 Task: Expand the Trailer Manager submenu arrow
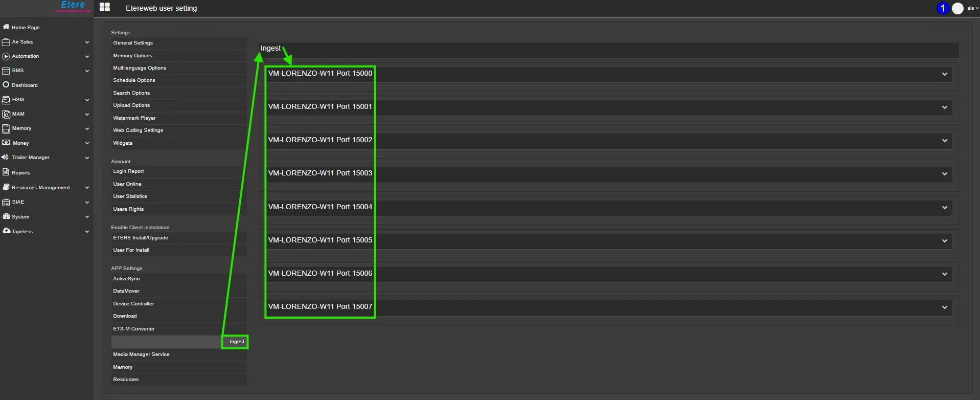point(87,158)
